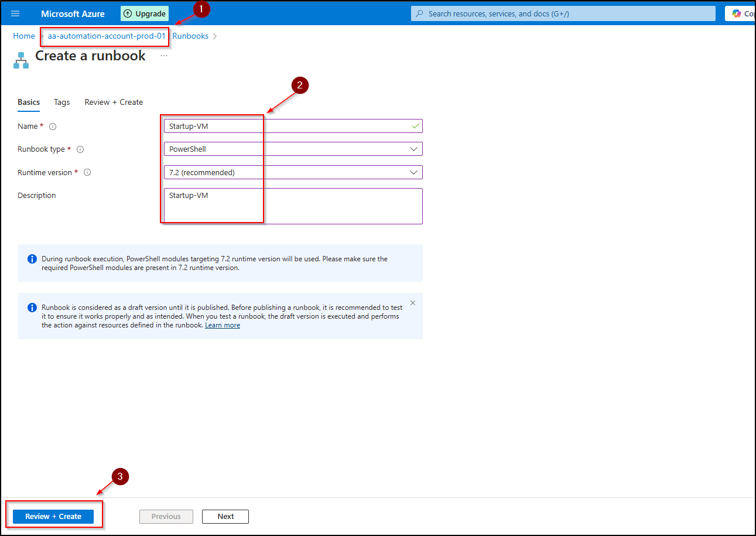Screen dimensions: 756x536
Task: Click the Name field info icon
Action: (x=53, y=127)
